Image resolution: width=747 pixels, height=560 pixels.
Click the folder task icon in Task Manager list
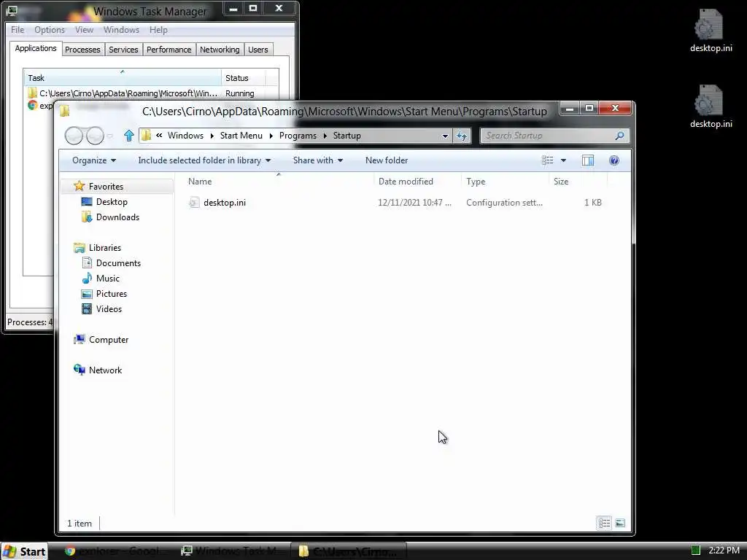32,93
